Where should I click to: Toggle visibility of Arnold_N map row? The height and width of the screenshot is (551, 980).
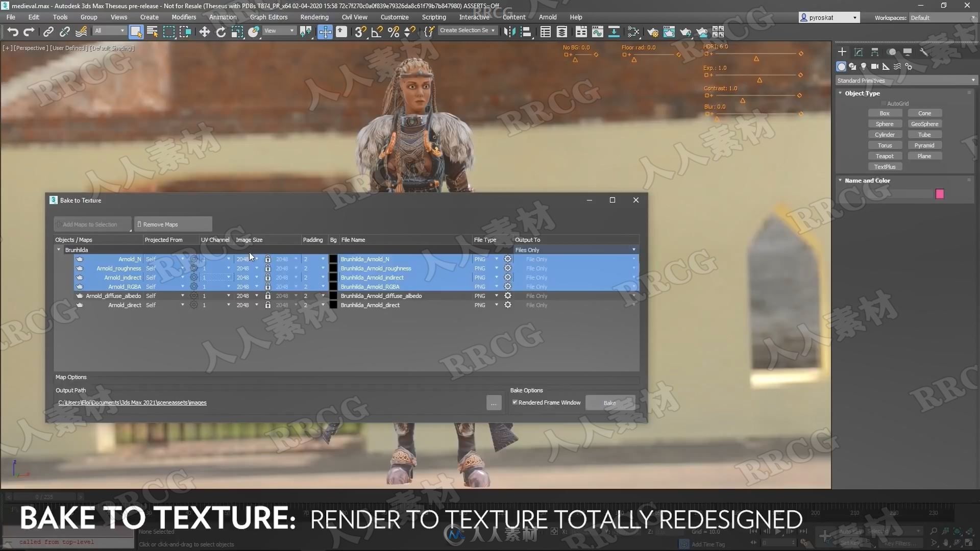(80, 259)
